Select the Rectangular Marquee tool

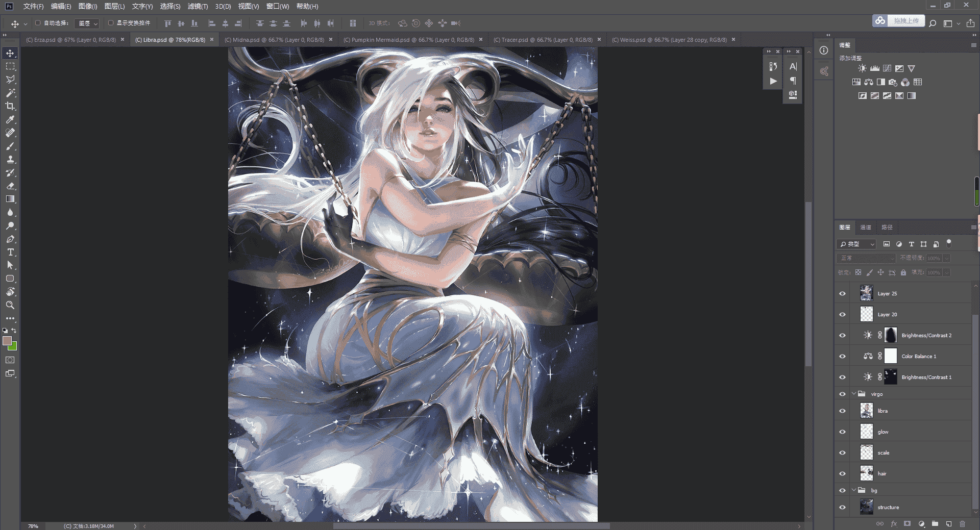[x=10, y=66]
